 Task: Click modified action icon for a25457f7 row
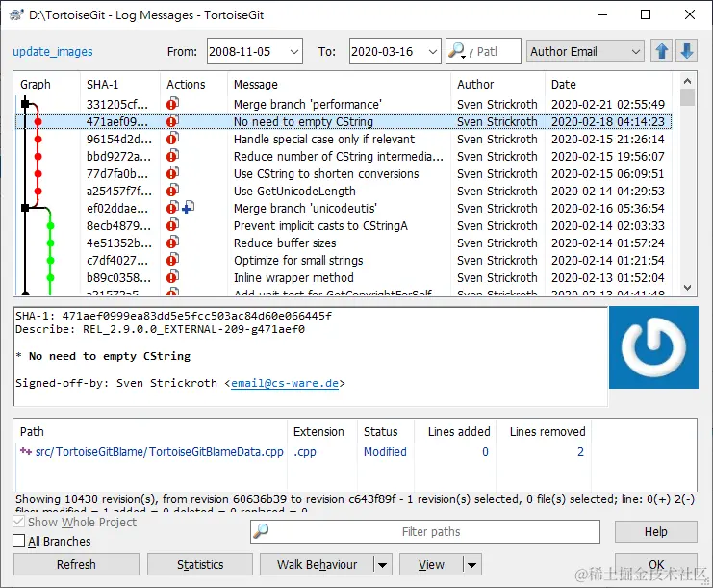coord(172,191)
